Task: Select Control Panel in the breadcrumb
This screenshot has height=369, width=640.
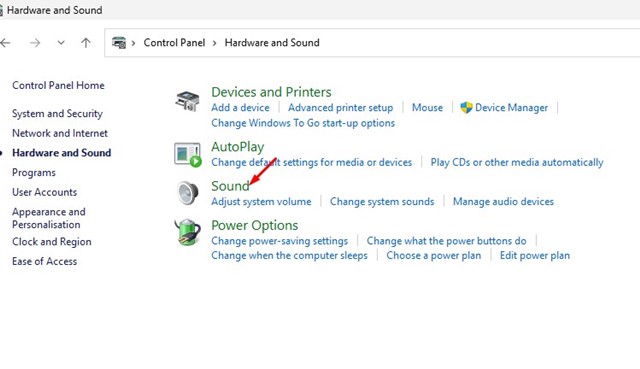Action: pyautogui.click(x=174, y=42)
